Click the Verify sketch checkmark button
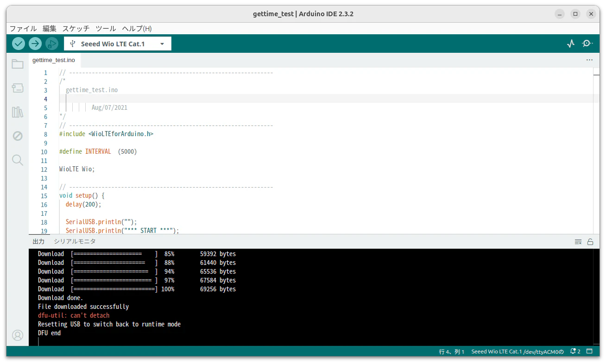This screenshot has height=364, width=606. pyautogui.click(x=19, y=44)
